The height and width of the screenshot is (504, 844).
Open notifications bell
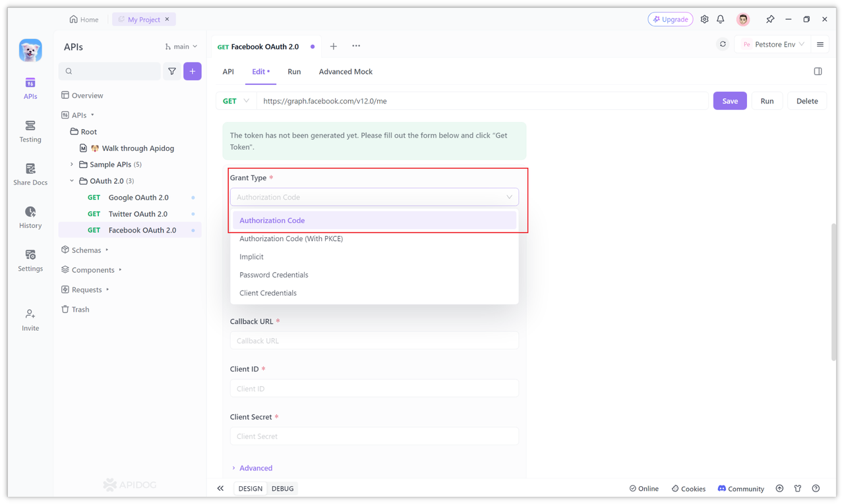(x=721, y=19)
